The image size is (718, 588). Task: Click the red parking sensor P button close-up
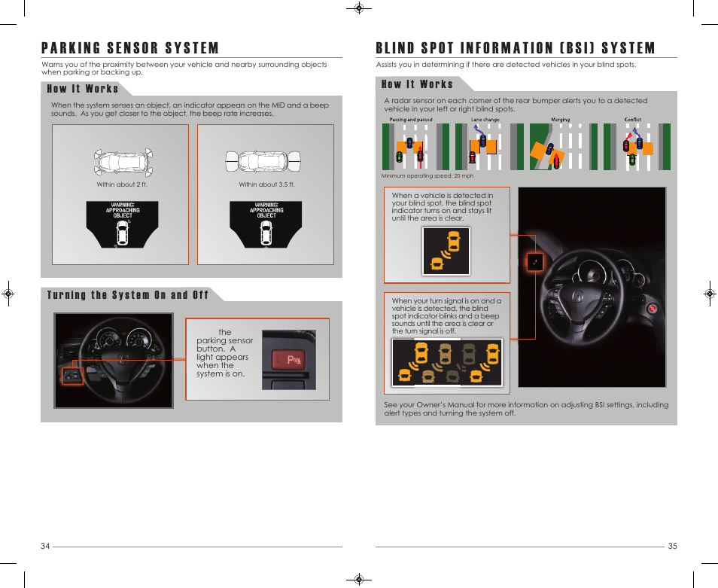click(289, 360)
